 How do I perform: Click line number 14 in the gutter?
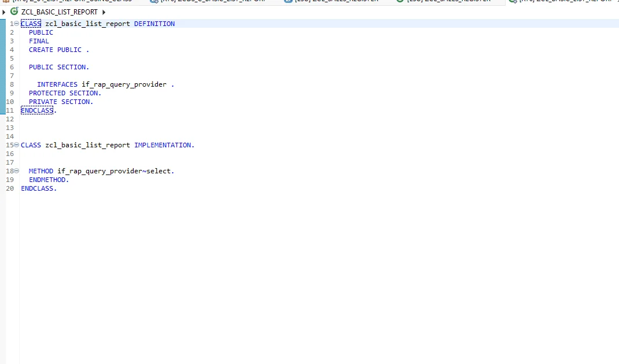click(10, 136)
